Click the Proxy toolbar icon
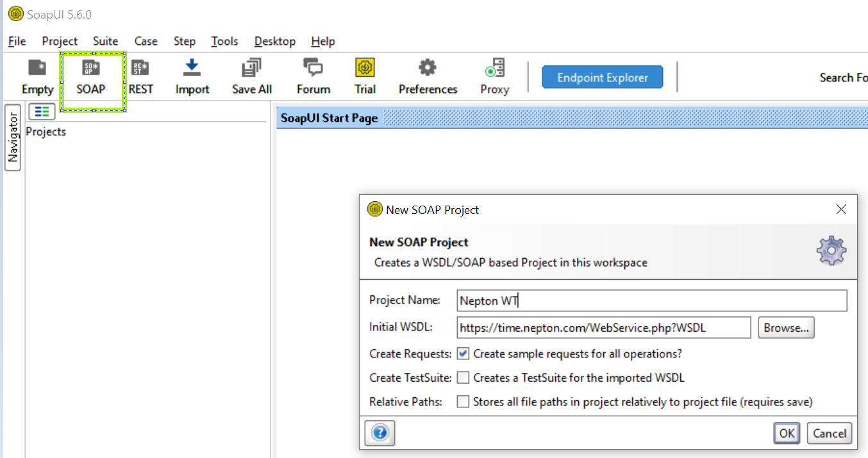 (x=495, y=77)
